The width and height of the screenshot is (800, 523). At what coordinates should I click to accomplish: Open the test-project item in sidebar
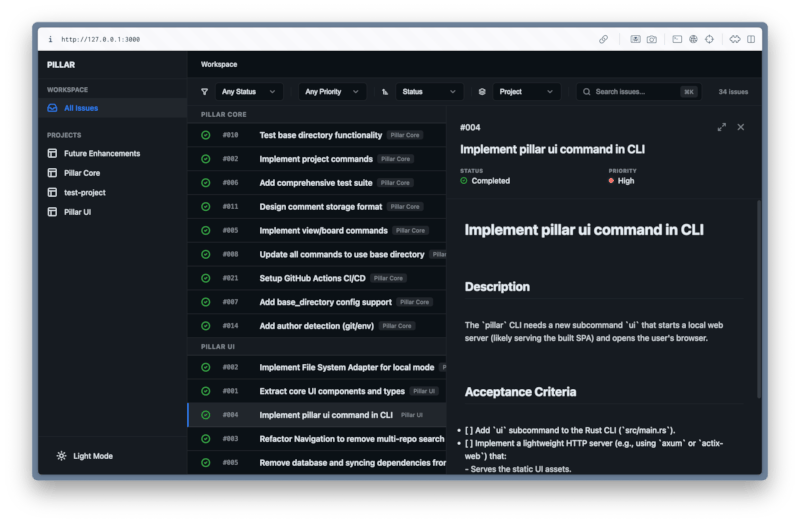[84, 192]
